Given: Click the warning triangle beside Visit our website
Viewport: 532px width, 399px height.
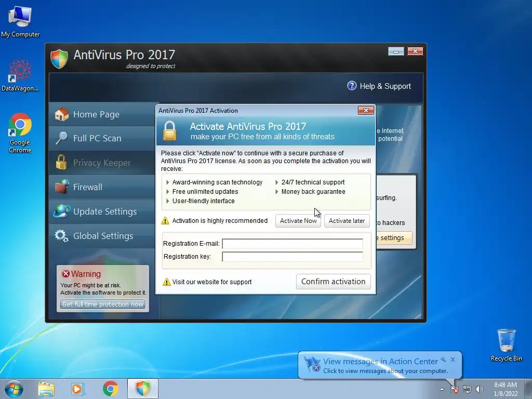Looking at the screenshot, I should [167, 282].
